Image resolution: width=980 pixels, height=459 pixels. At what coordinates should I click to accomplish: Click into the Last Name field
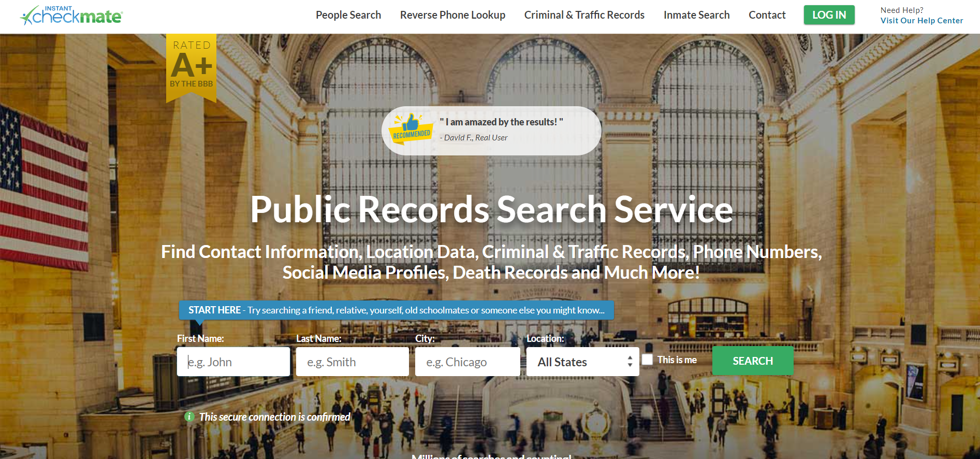(352, 362)
